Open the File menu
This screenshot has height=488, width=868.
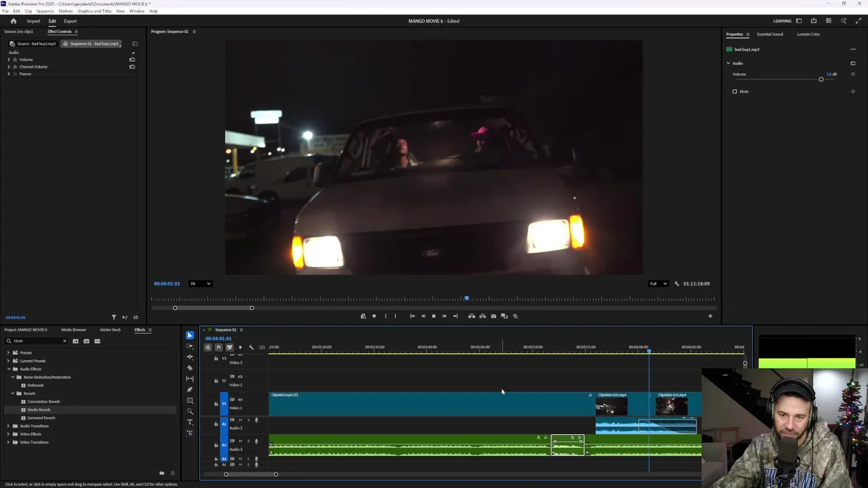pos(5,11)
